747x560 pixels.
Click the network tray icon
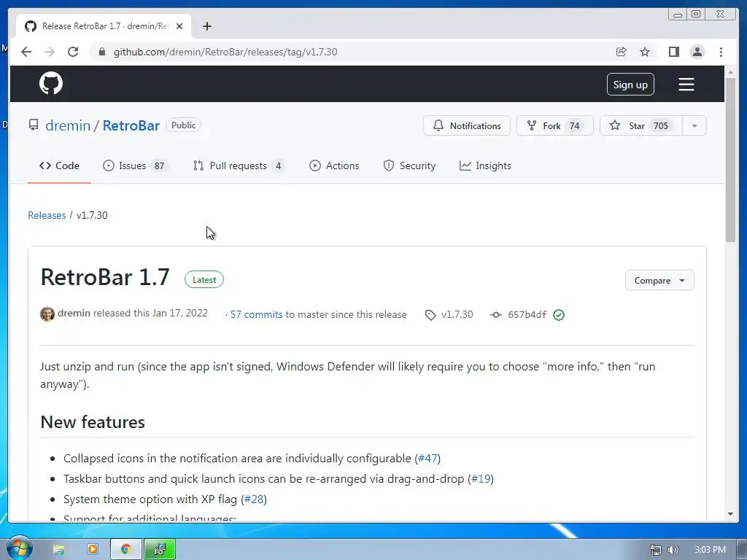click(656, 550)
